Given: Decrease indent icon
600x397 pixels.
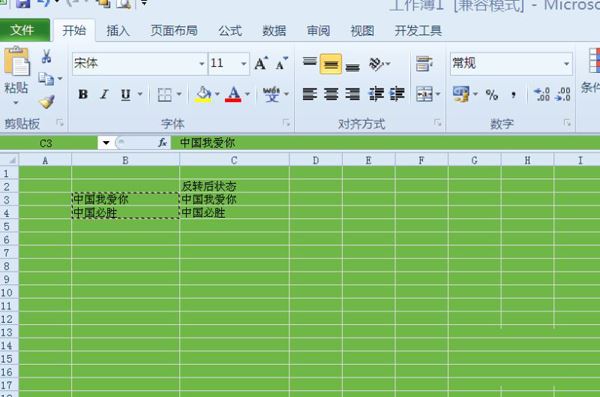Looking at the screenshot, I should point(376,94).
